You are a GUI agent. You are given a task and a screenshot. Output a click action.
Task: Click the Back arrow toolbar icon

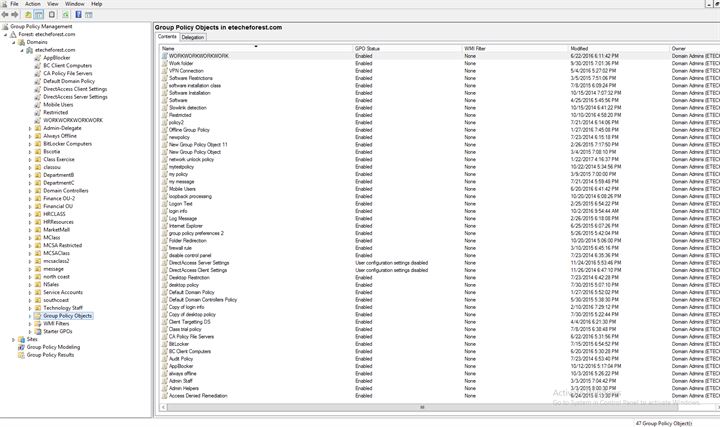(x=5, y=14)
